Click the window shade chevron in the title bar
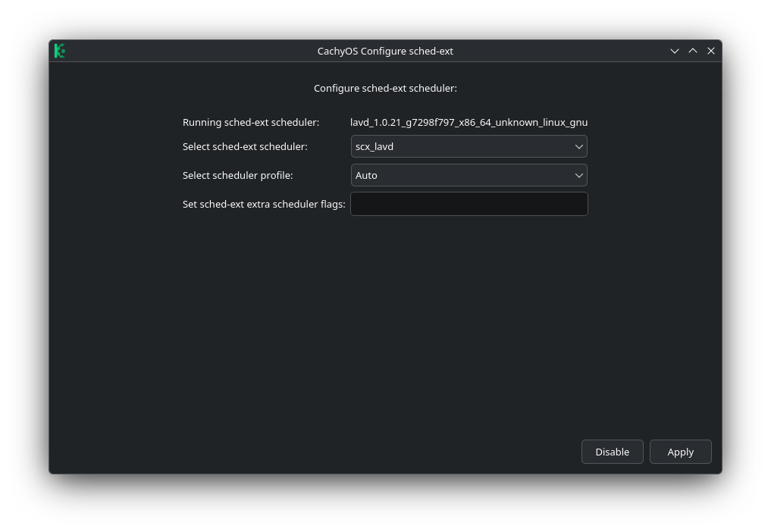Screen dimensions: 771x532 coord(674,51)
